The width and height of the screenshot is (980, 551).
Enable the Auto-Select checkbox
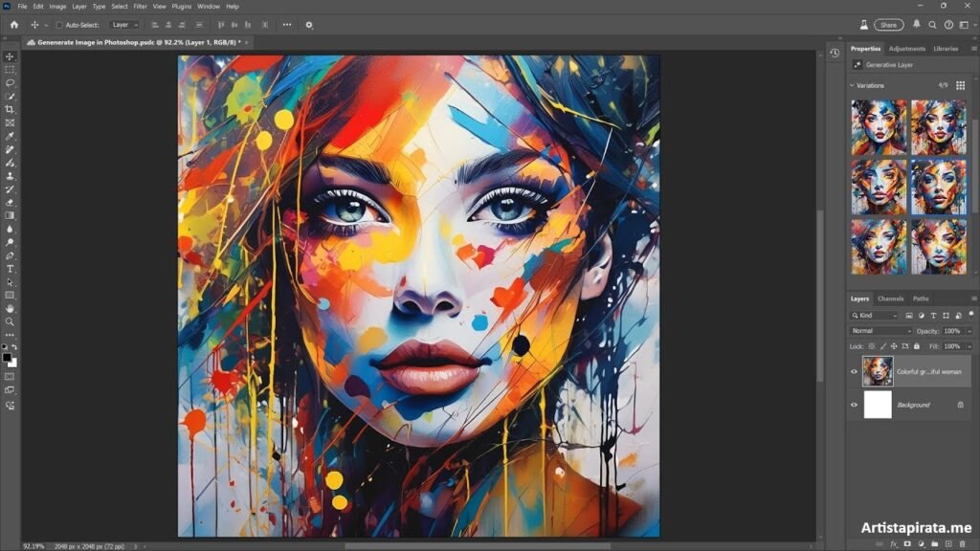pos(59,25)
